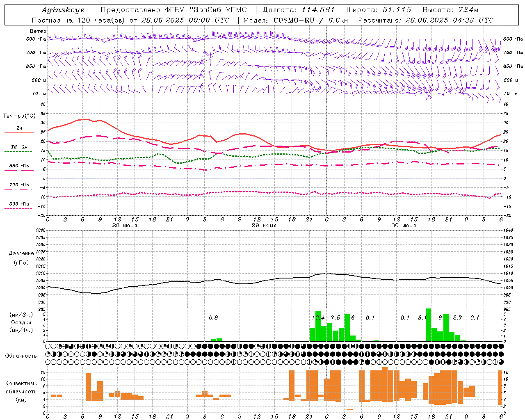Click the 0.8 precipitation amount value
This screenshot has height=420, width=525.
coord(213,318)
